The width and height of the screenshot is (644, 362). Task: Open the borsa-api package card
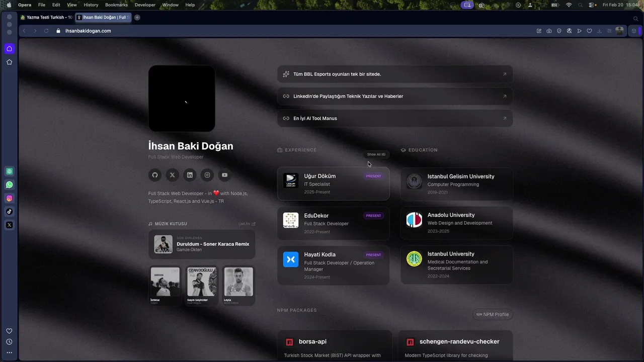pos(335,346)
